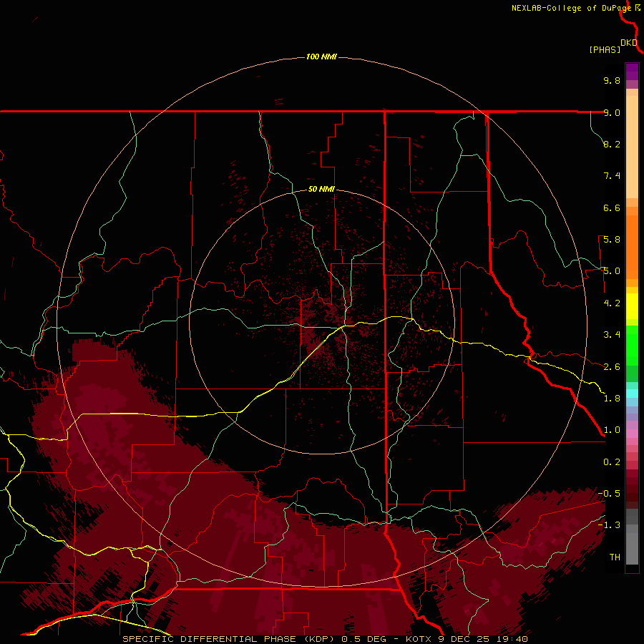
Task: Pick the purple band atop the color bar
Action: (632, 72)
